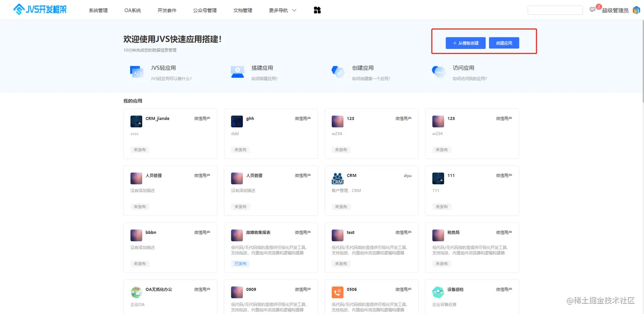Open the 税务局 application title
Image resolution: width=644 pixels, height=314 pixels.
pyautogui.click(x=453, y=232)
